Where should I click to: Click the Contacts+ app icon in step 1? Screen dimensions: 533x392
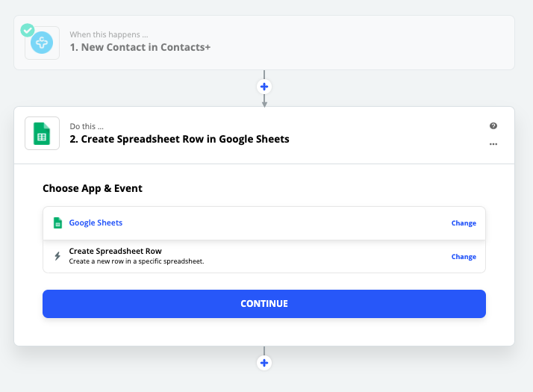pos(42,43)
